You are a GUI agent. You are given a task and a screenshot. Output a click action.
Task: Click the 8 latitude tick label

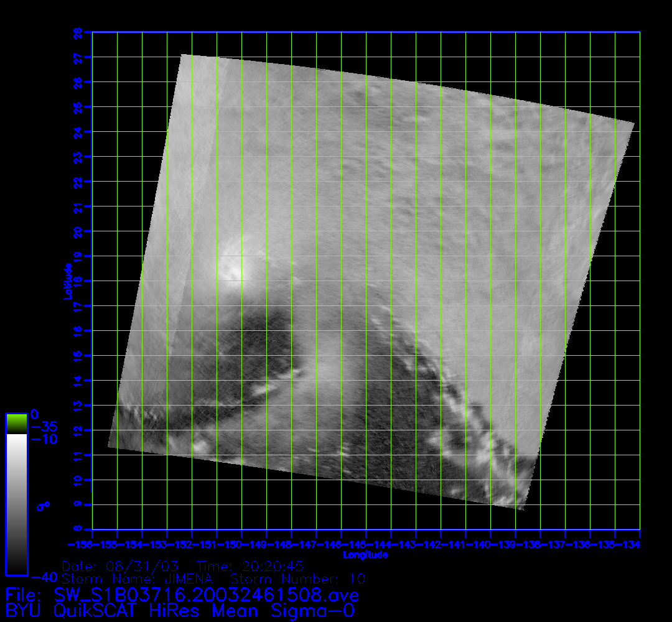point(78,529)
